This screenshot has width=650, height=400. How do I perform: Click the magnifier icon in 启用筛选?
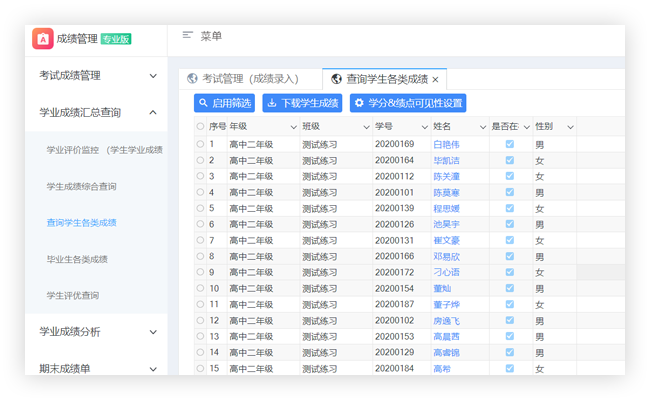click(x=204, y=103)
